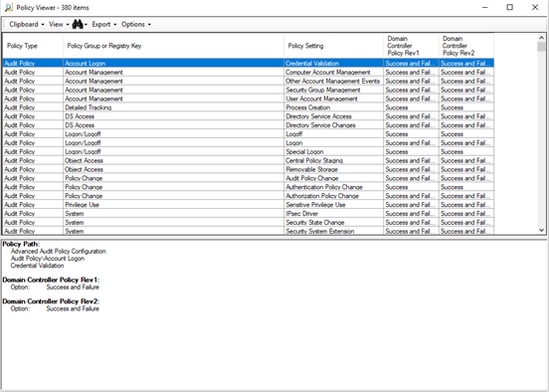The width and height of the screenshot is (549, 392).
Task: Click the Account Logon group cell
Action: [x=174, y=63]
